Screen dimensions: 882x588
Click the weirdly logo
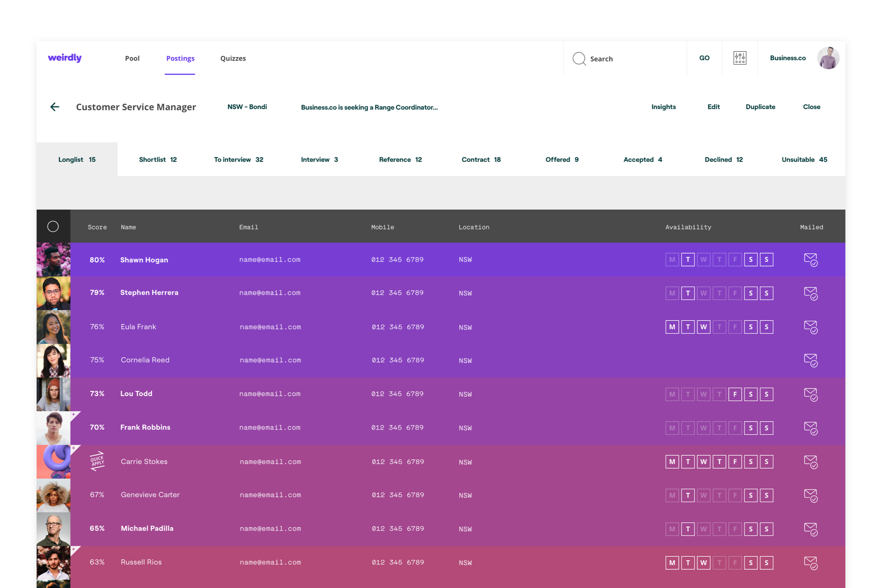pos(65,58)
